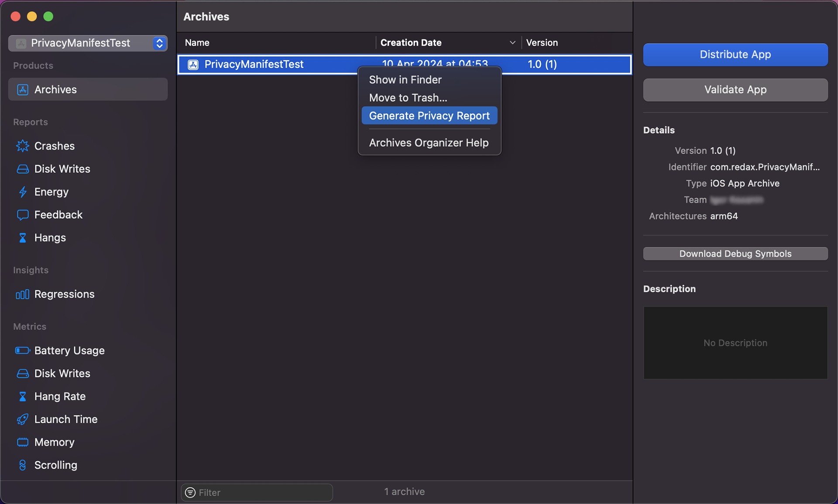Select the Archives sidebar item label
This screenshot has height=504, width=838.
point(55,89)
